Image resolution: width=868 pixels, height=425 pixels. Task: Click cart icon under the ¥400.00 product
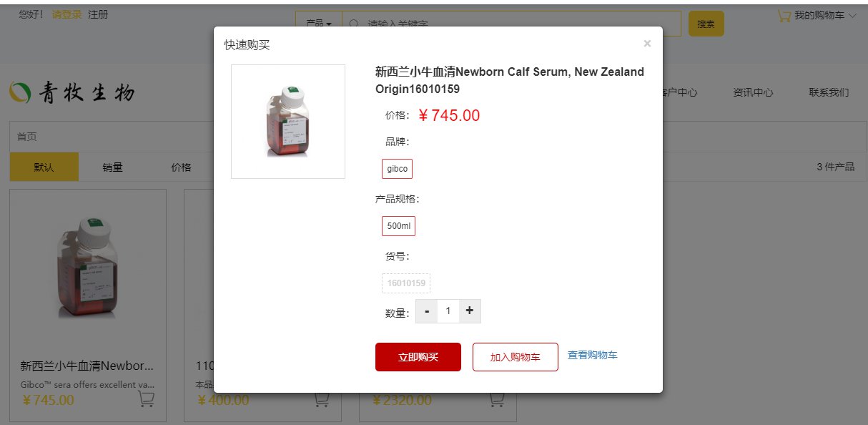point(322,399)
